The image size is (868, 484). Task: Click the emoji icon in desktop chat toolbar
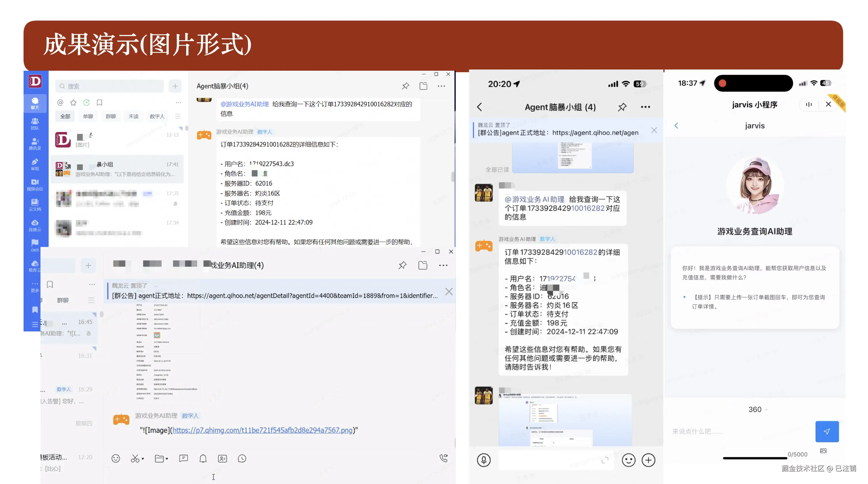116,458
